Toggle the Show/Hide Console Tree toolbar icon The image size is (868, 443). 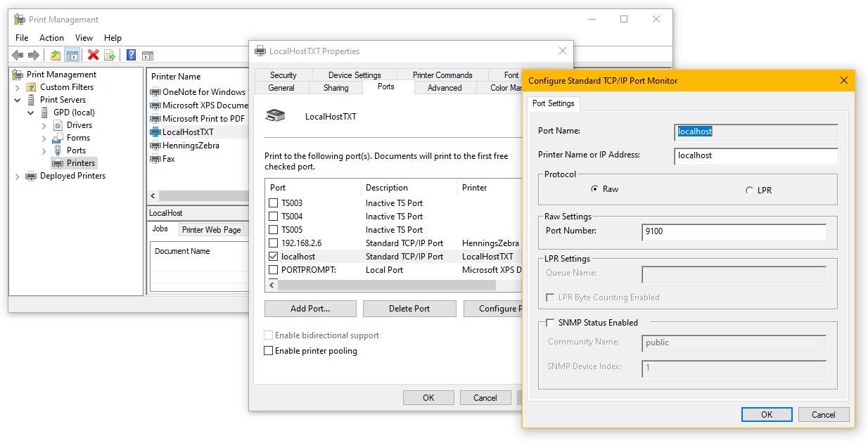coord(72,55)
